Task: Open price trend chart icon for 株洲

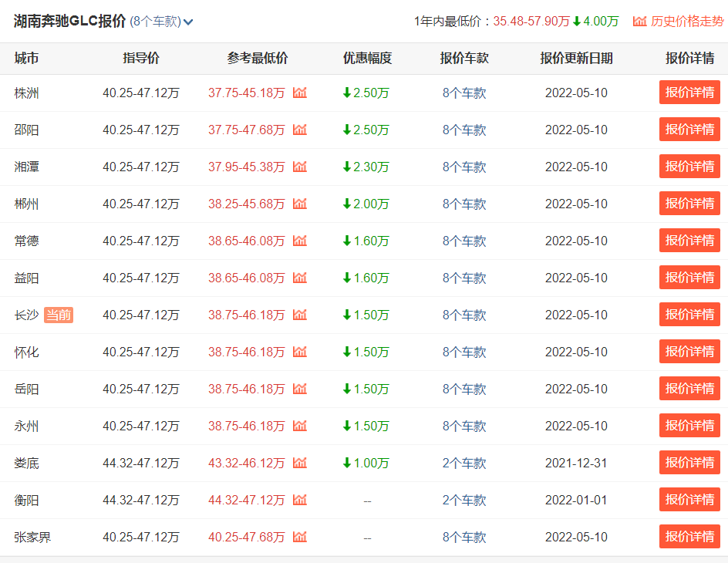Action: pyautogui.click(x=300, y=93)
